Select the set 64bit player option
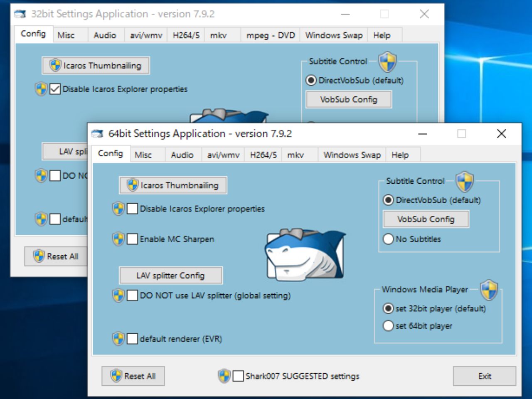The width and height of the screenshot is (532, 399). [388, 326]
